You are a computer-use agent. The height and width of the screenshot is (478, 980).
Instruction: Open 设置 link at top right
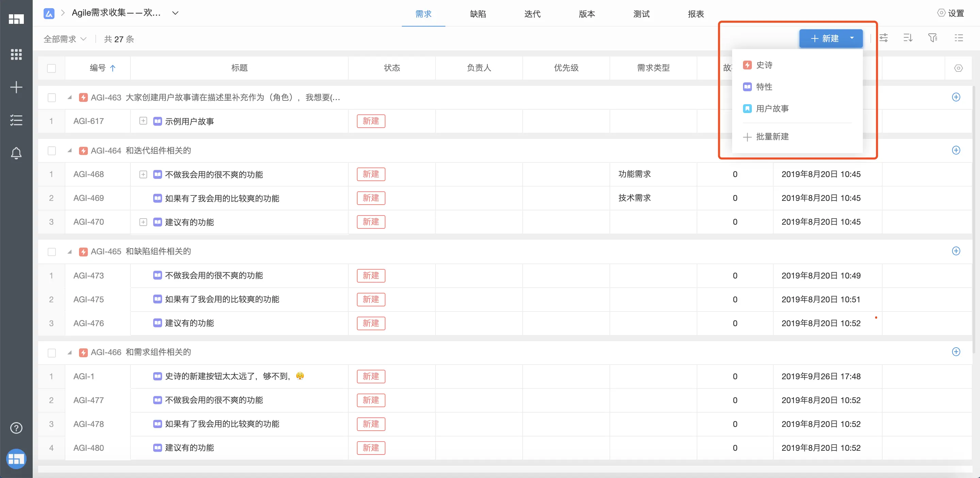(x=950, y=13)
